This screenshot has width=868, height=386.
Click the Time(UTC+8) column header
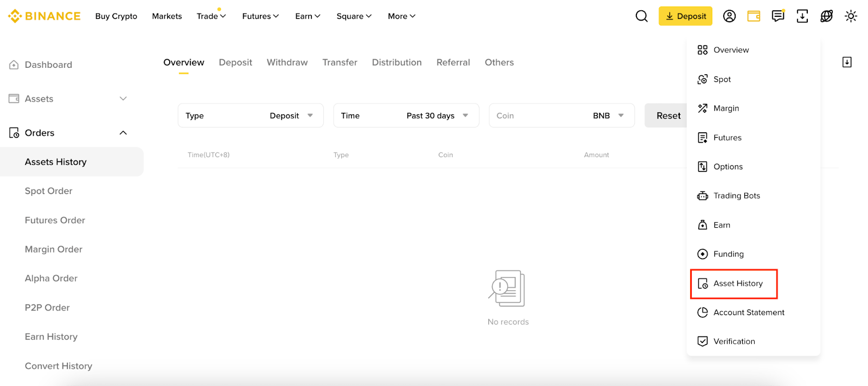[x=208, y=155]
